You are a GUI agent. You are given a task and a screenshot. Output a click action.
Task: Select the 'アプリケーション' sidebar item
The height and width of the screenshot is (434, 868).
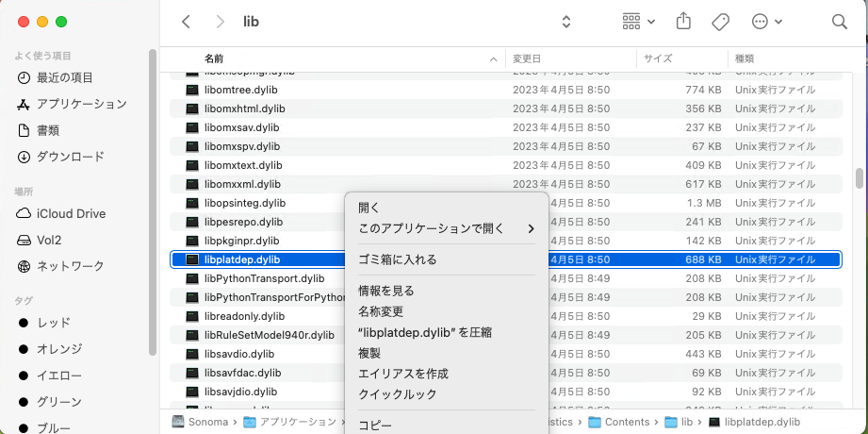click(x=81, y=104)
